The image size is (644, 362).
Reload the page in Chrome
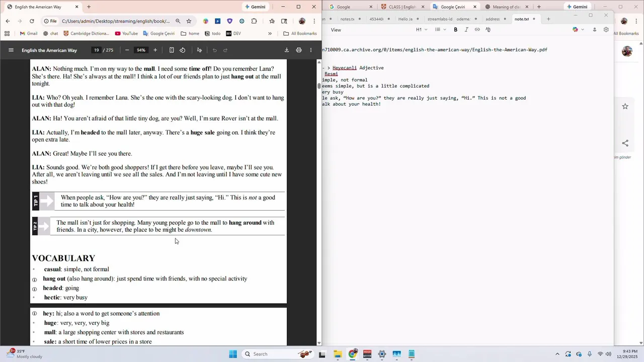point(32,21)
